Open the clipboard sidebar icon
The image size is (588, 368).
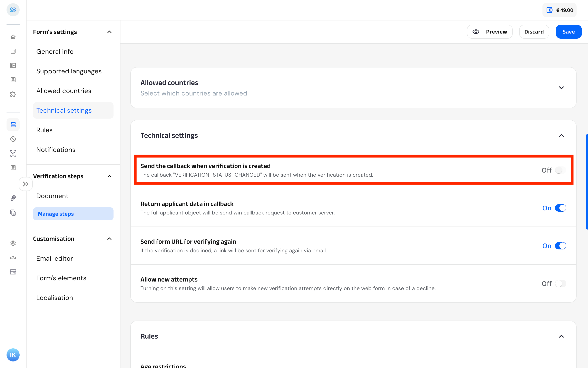point(13,167)
